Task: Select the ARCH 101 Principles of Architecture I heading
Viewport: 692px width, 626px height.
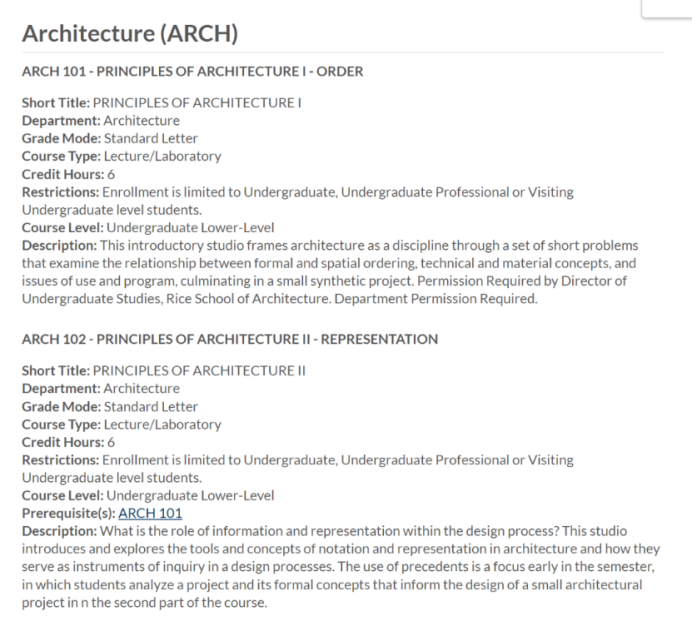Action: coord(192,71)
